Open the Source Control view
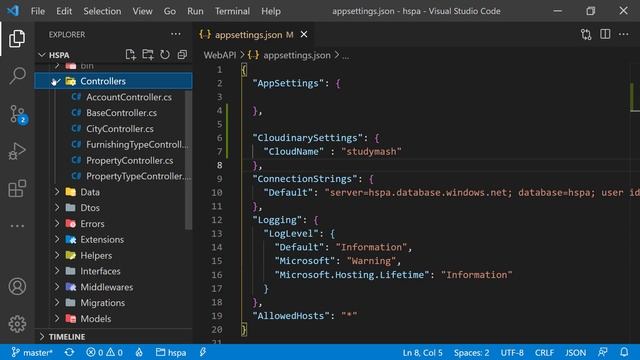 coord(17,114)
